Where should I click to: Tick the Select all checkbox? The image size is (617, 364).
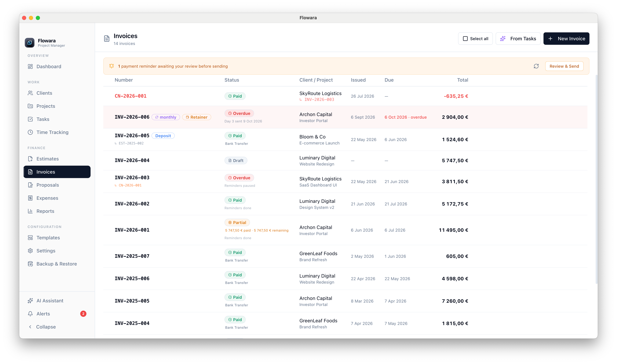[x=465, y=39]
